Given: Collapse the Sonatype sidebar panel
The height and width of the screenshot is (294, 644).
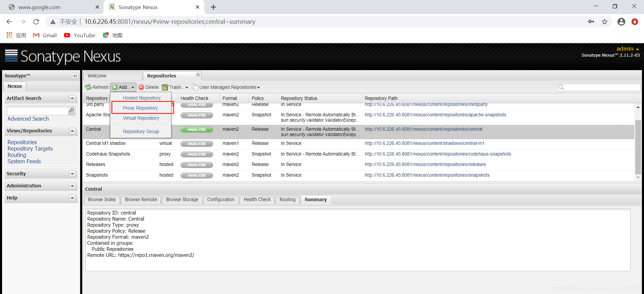Looking at the screenshot, I should (75, 76).
